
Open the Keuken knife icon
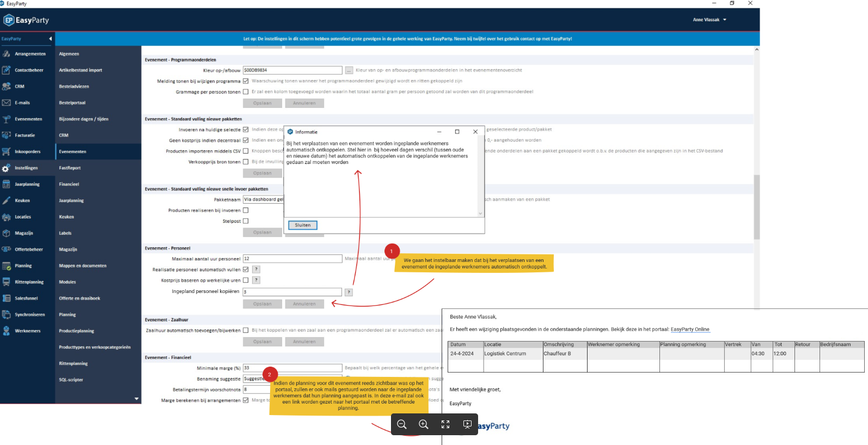7,200
